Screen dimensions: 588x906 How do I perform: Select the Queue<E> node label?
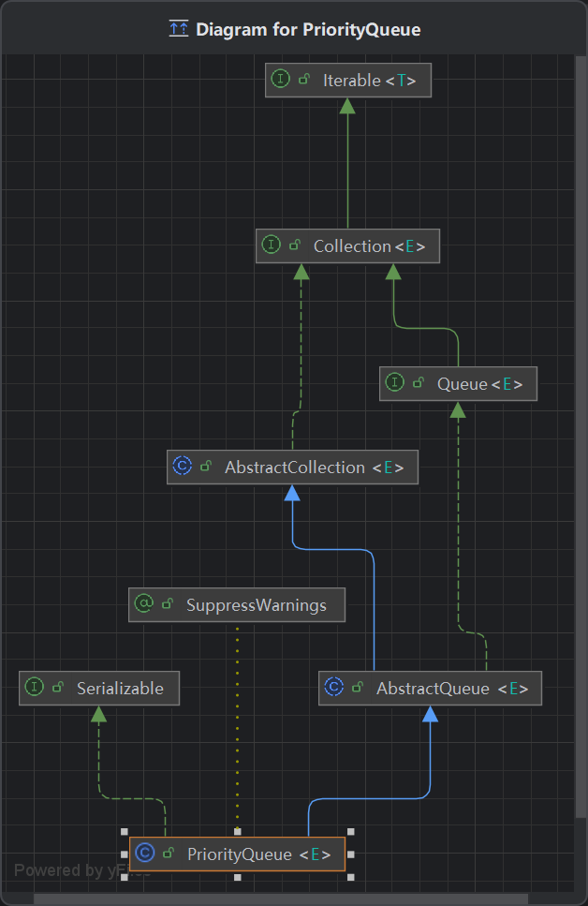pos(480,383)
